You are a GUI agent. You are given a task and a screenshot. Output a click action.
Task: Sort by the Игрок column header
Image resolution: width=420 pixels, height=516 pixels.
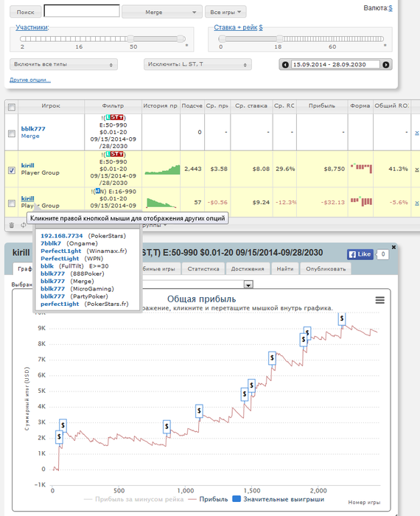pyautogui.click(x=51, y=106)
